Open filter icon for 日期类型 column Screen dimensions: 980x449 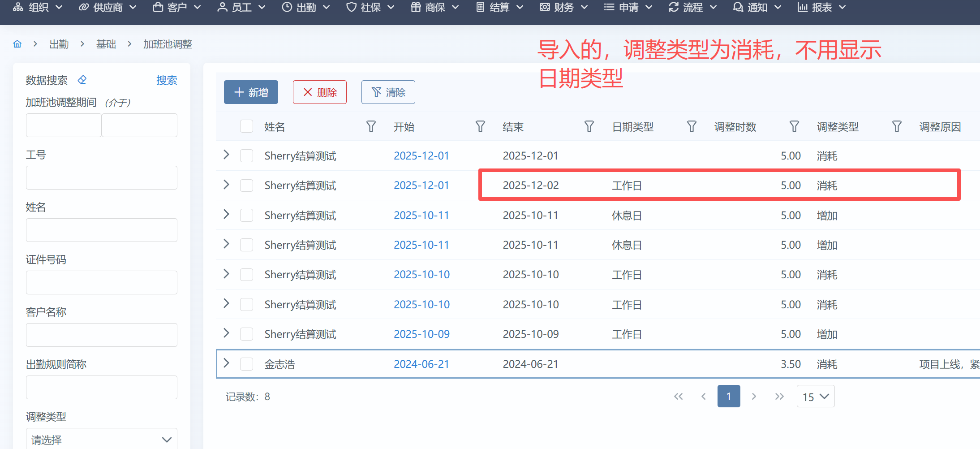692,126
